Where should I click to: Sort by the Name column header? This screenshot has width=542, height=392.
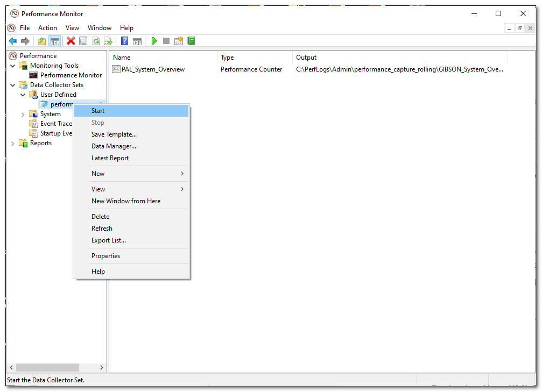click(x=163, y=58)
